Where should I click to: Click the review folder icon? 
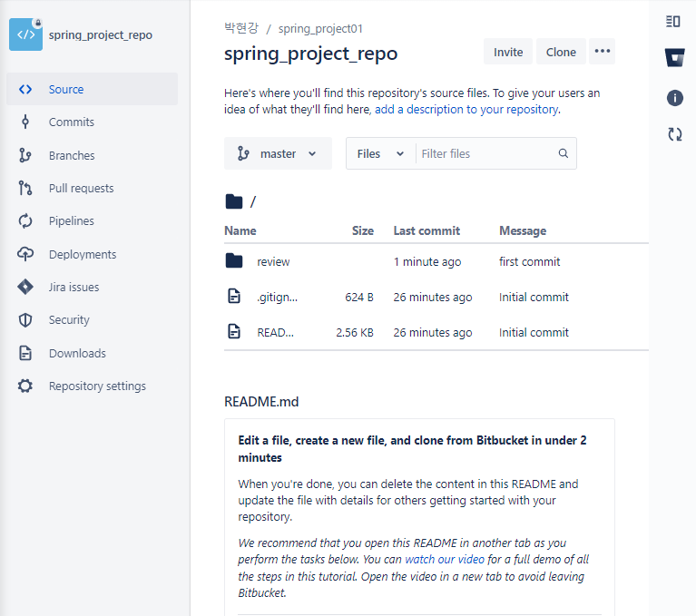234,261
